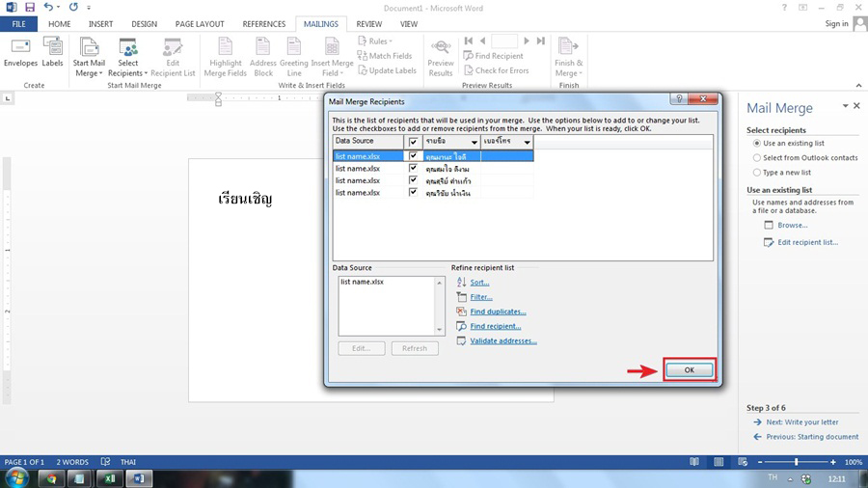Switch to the REFERENCES tab
This screenshot has width=868, height=488.
(x=264, y=24)
